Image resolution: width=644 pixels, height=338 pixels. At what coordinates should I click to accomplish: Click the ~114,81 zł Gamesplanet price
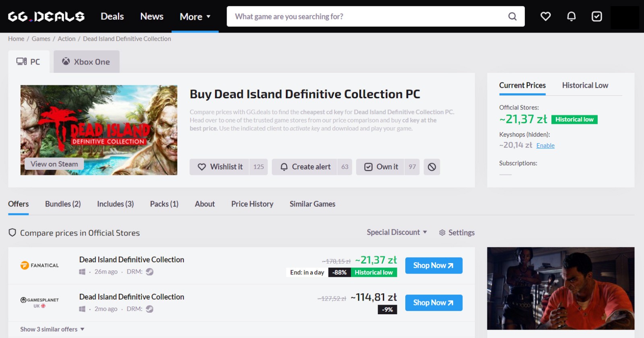click(x=374, y=297)
